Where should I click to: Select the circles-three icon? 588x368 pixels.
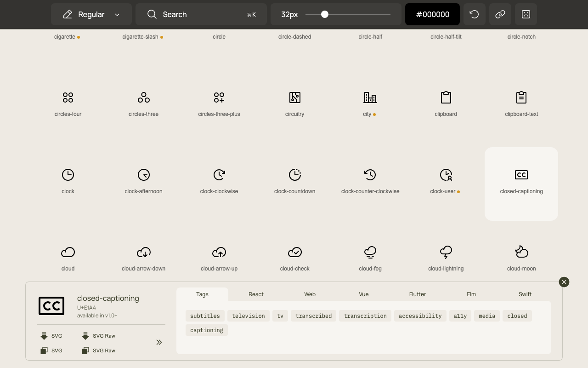pos(144,98)
